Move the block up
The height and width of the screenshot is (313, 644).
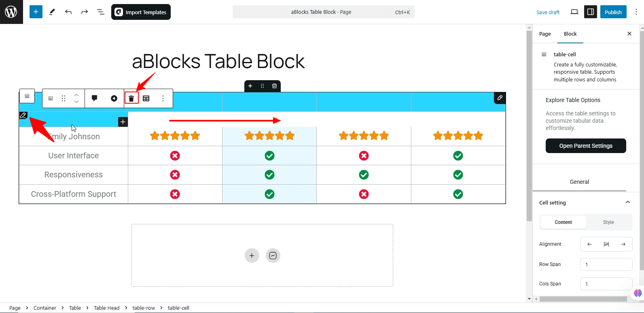(76, 95)
